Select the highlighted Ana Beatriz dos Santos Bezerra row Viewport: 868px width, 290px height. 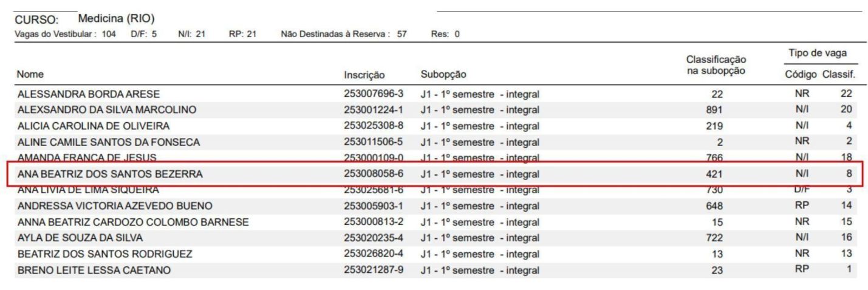[x=434, y=174]
